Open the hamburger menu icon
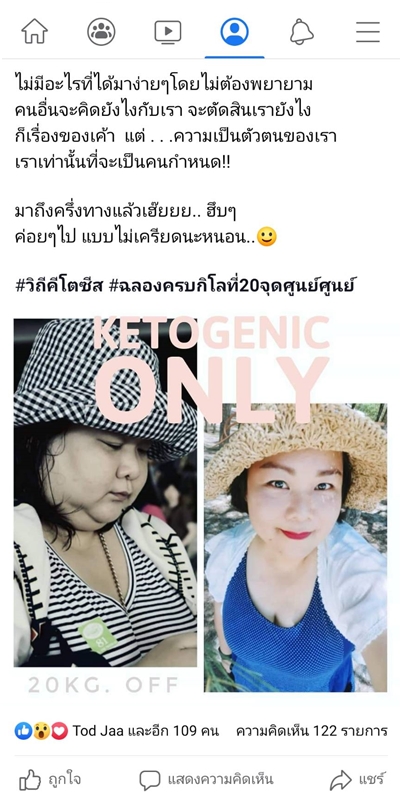This screenshot has width=402, height=800. tap(368, 32)
